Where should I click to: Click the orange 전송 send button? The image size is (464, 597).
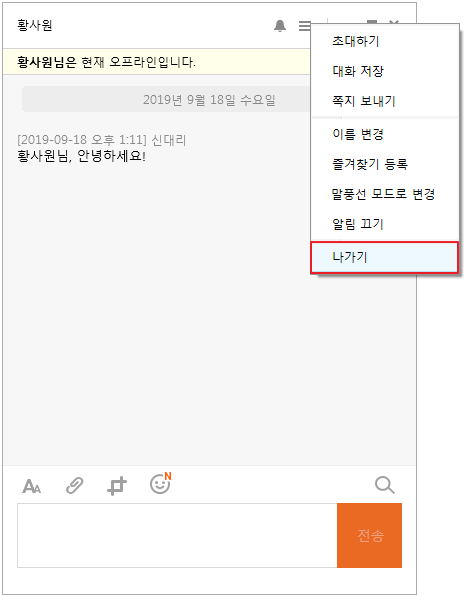point(369,535)
